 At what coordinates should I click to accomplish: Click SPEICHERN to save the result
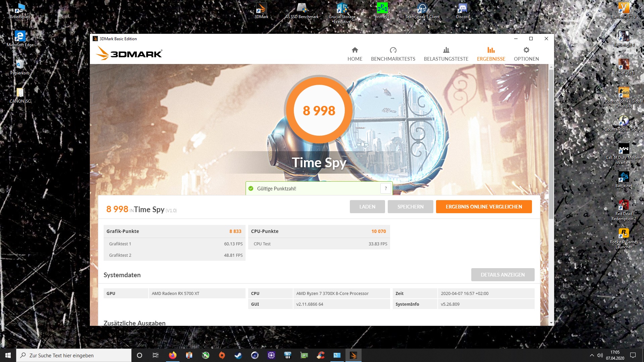click(410, 206)
